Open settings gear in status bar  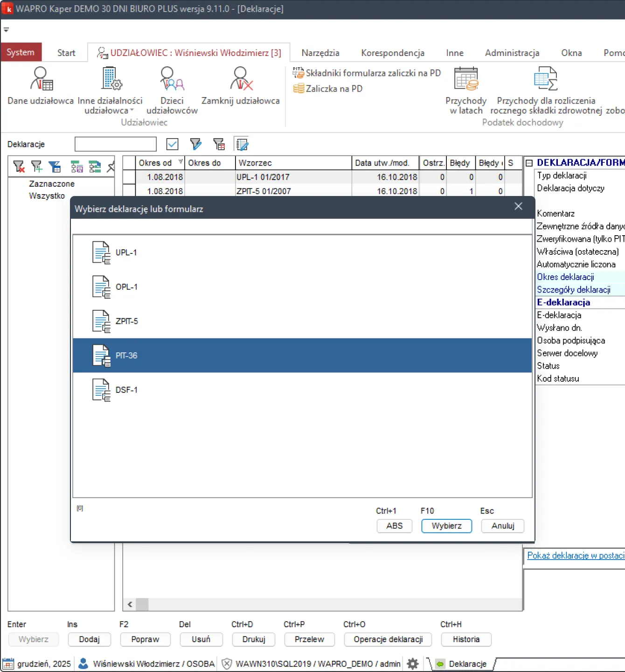413,664
